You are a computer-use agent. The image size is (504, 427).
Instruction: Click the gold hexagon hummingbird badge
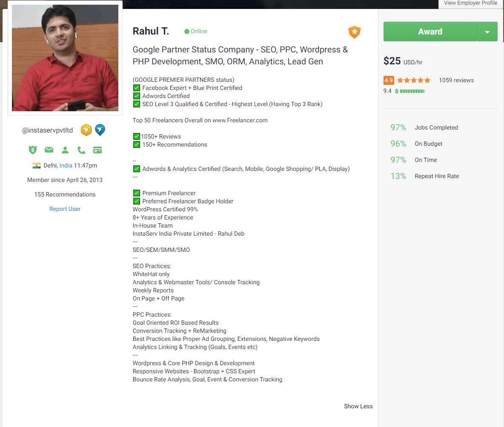pos(86,130)
